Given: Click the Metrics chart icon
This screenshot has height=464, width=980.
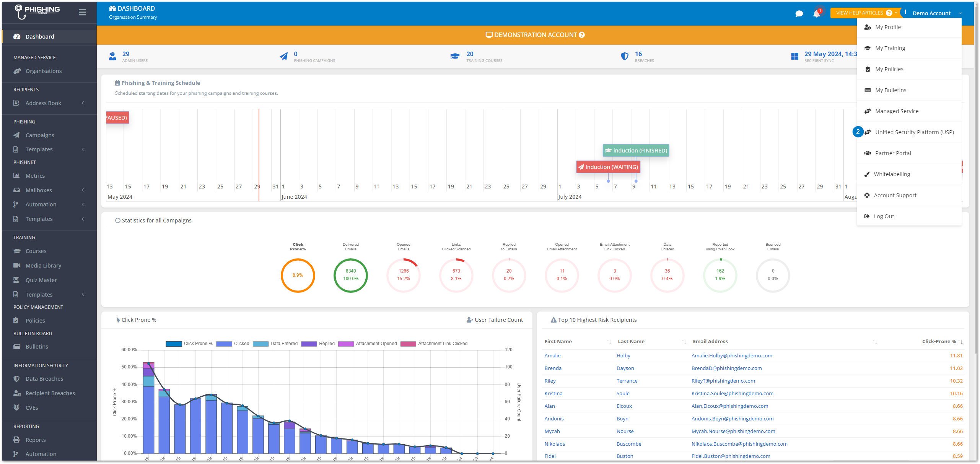Looking at the screenshot, I should pyautogui.click(x=16, y=176).
